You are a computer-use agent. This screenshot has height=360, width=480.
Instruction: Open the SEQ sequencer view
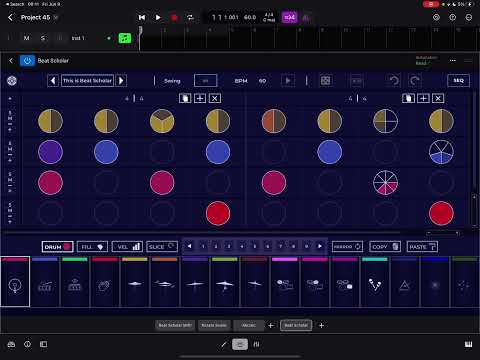[458, 80]
